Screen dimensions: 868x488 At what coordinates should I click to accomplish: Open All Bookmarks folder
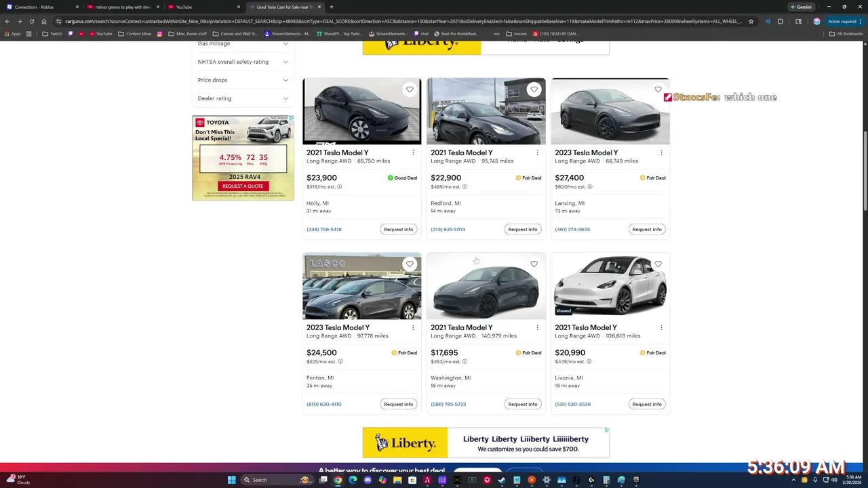(x=846, y=33)
